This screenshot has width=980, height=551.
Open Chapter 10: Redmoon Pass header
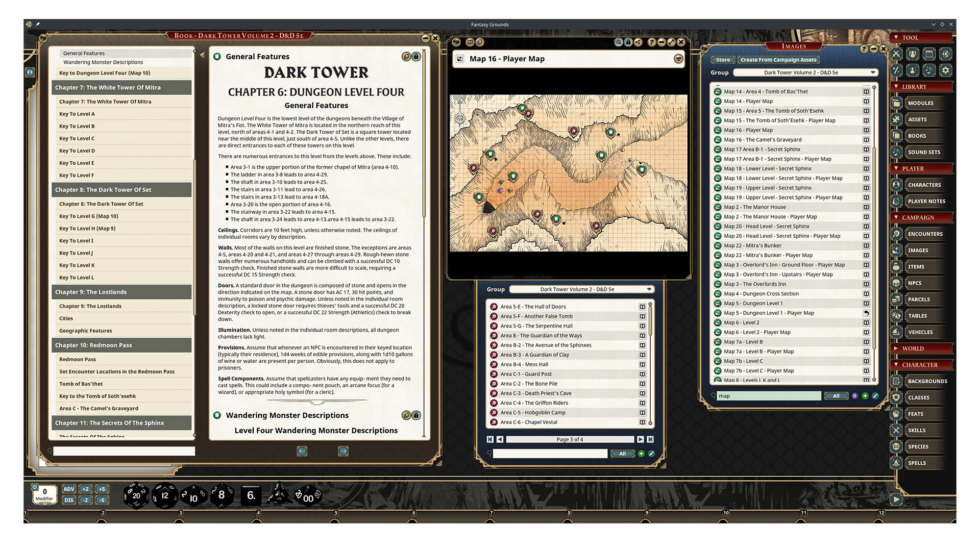coord(122,345)
